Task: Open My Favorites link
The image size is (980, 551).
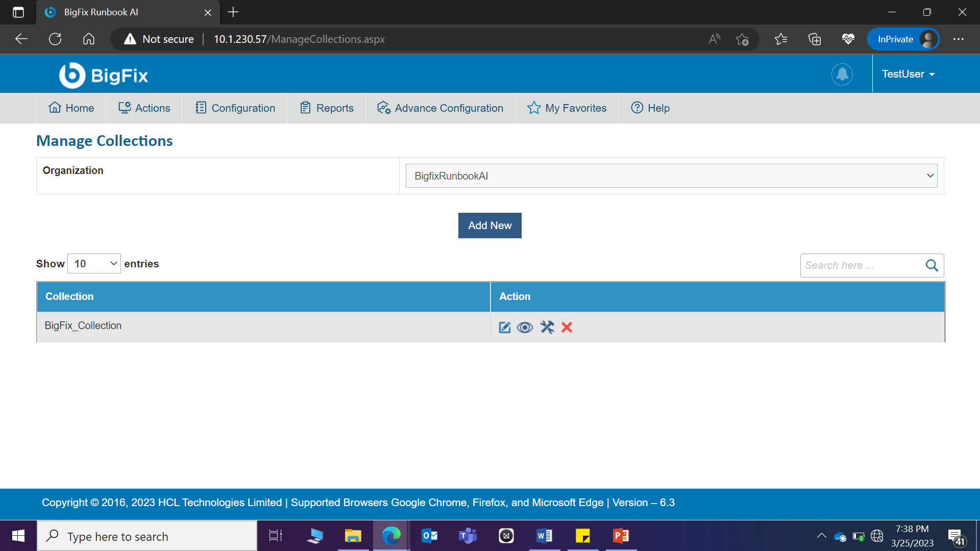Action: pyautogui.click(x=567, y=108)
